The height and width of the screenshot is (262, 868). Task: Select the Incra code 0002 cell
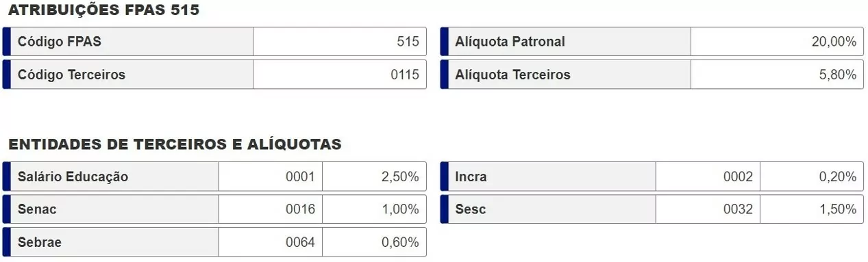click(708, 176)
